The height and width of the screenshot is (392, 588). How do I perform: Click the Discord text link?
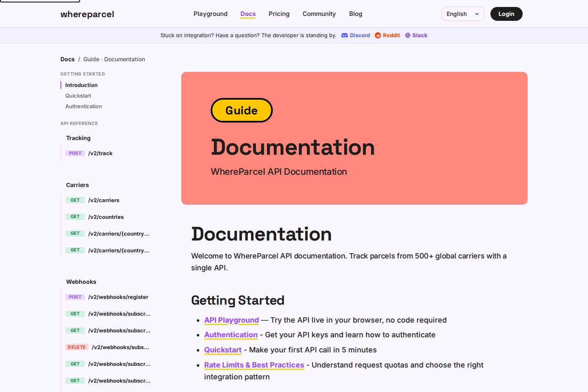click(x=360, y=36)
